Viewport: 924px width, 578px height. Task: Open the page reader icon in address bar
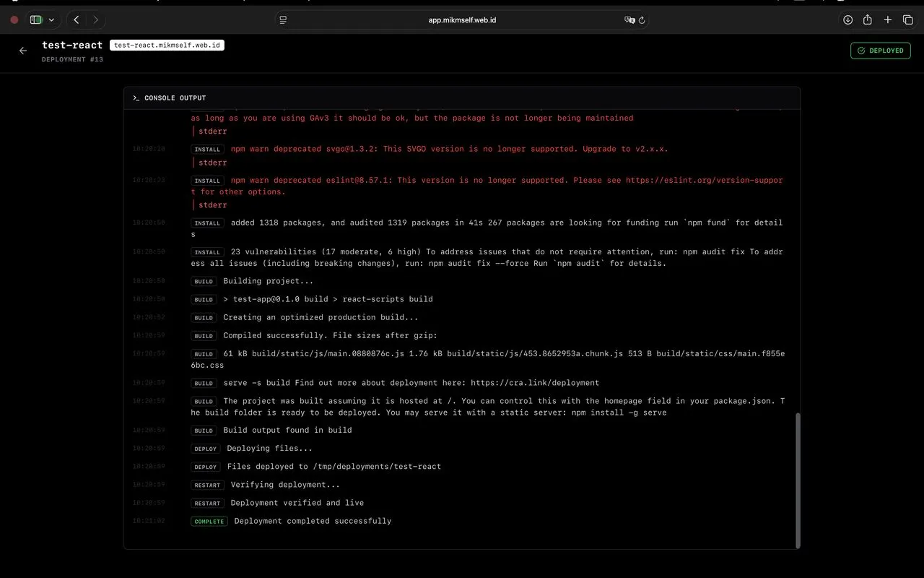pyautogui.click(x=284, y=20)
